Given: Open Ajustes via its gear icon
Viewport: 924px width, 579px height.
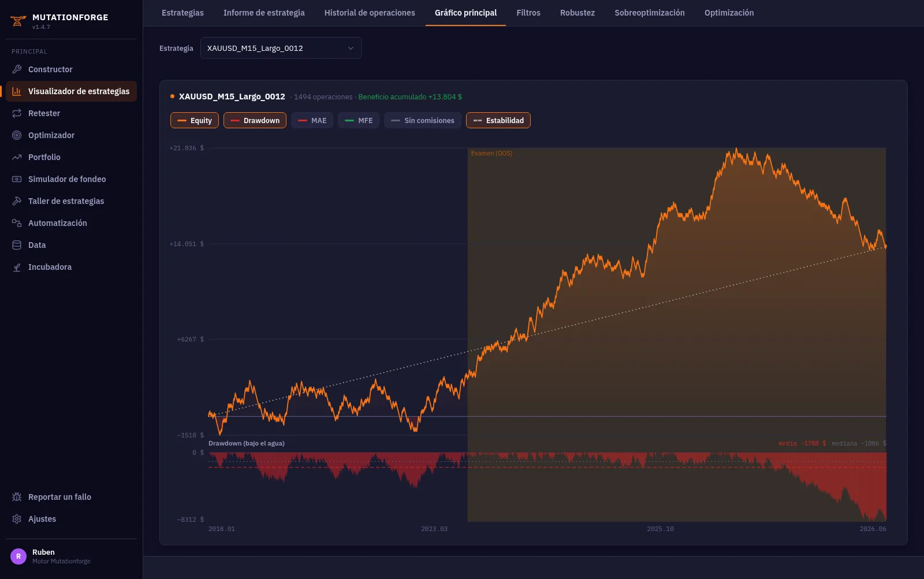Looking at the screenshot, I should tap(17, 519).
